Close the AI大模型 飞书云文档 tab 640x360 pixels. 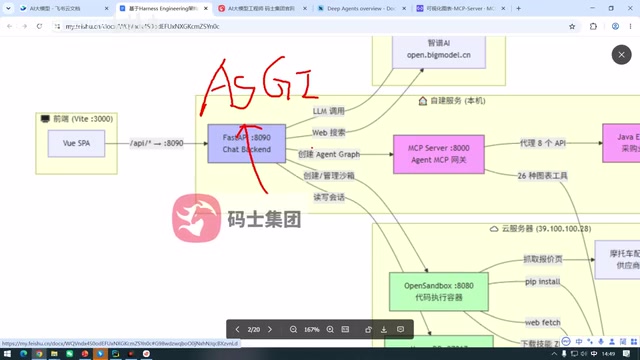(x=107, y=8)
